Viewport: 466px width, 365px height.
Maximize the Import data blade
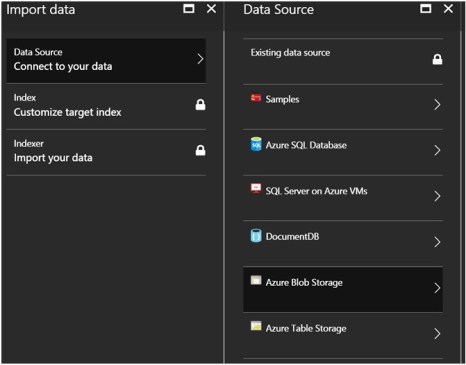click(189, 9)
